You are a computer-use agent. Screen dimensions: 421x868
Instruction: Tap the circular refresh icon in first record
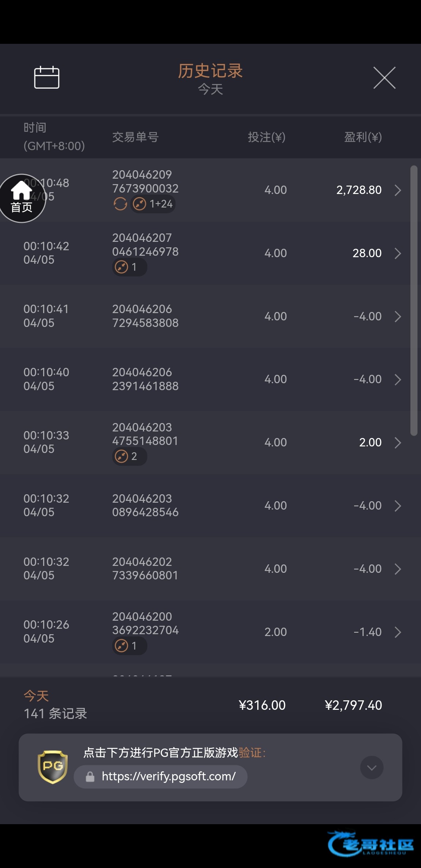coord(120,204)
